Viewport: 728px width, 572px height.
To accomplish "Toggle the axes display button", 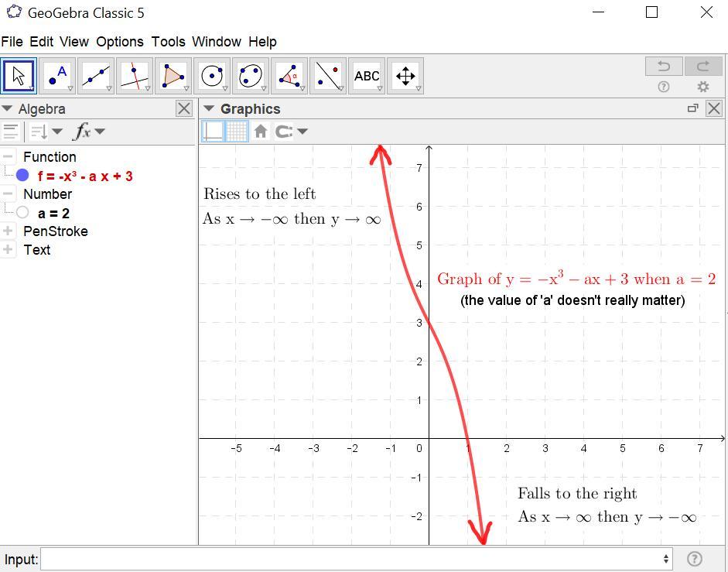I will 213,131.
